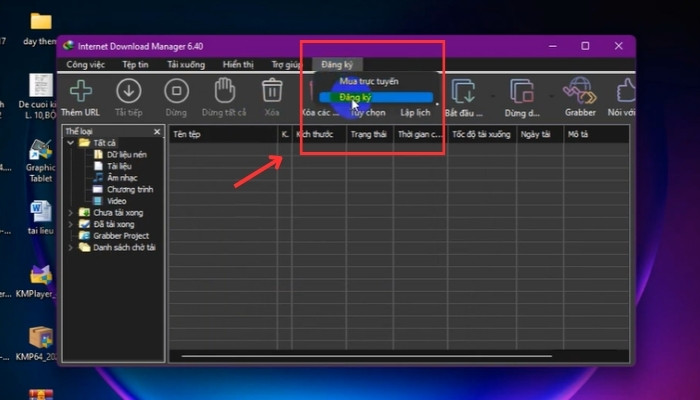Click the Xóa trash can icon
The width and height of the screenshot is (700, 400).
pos(272,91)
